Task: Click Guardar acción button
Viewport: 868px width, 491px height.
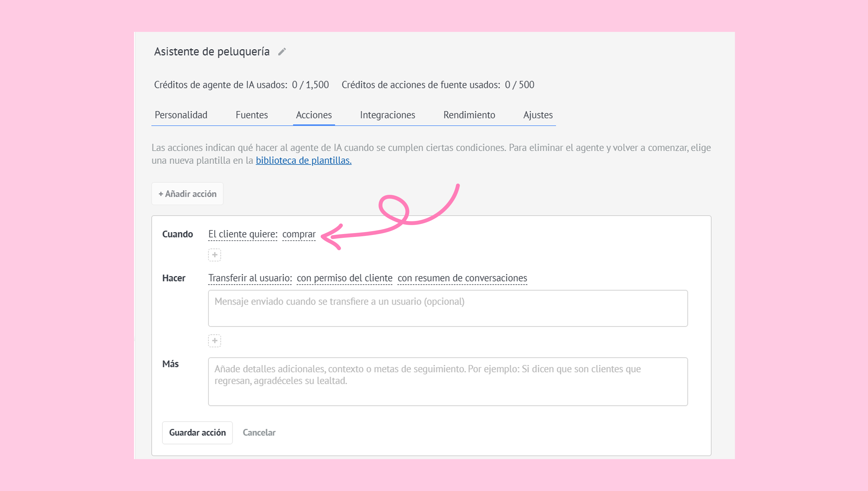Action: click(x=197, y=432)
